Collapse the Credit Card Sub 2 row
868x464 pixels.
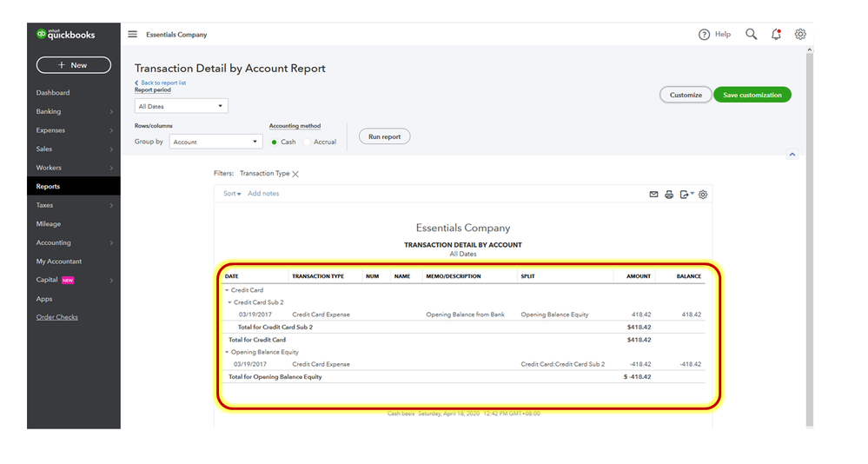point(229,302)
